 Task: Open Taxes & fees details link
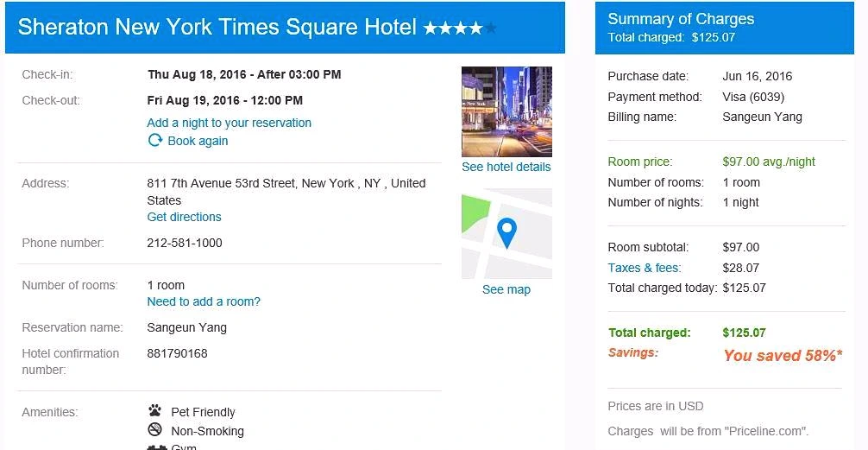coord(645,268)
